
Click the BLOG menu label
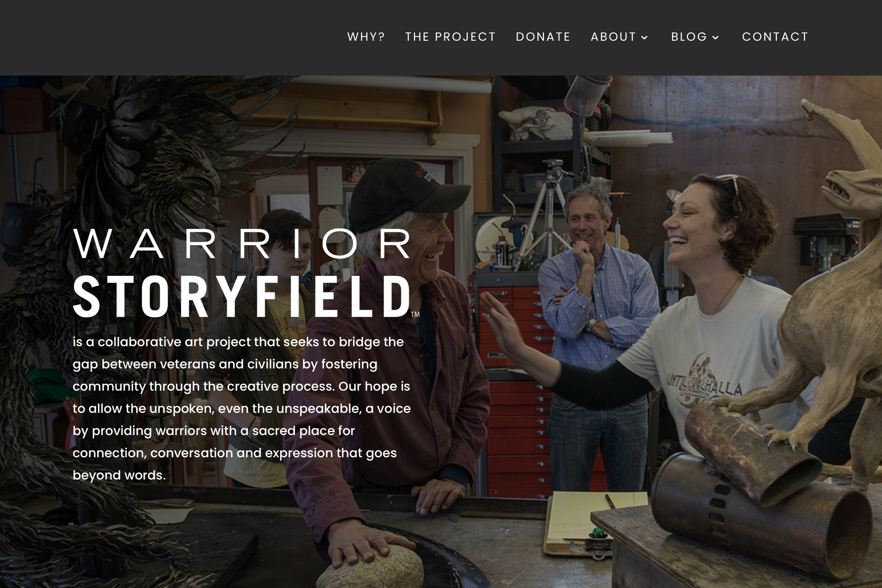(x=689, y=37)
